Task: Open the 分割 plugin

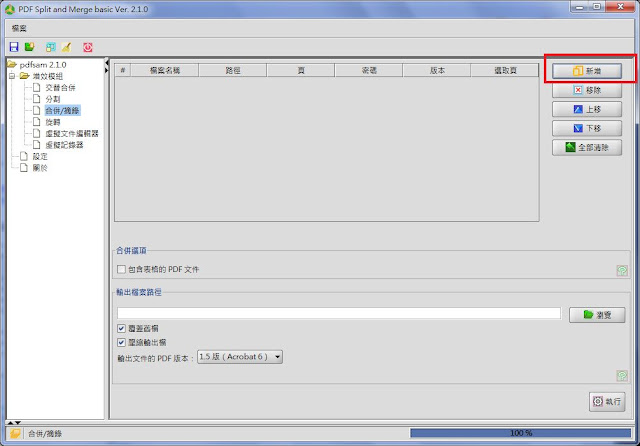Action: 53,99
